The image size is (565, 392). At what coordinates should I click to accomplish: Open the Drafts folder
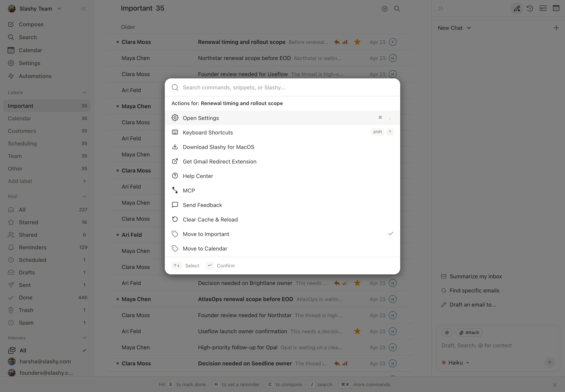coord(47,272)
